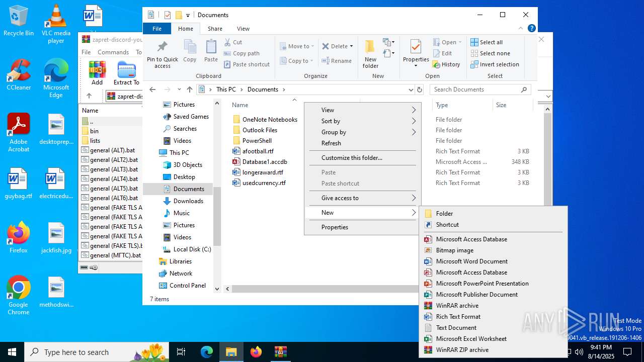Image resolution: width=644 pixels, height=362 pixels.
Task: Expand the Open dropdown arrow in the ribbon
Action: pos(461,42)
